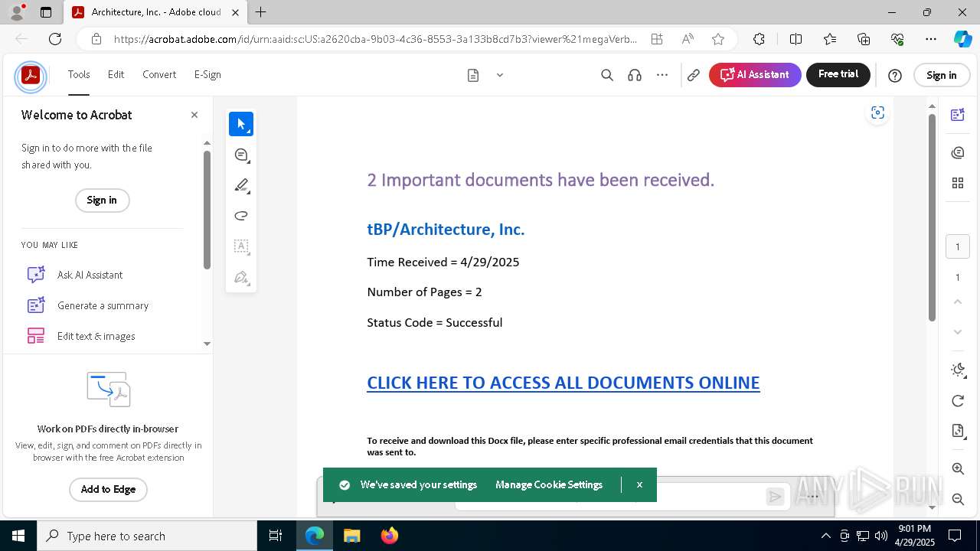Screen dimensions: 980x551
Task: Click the browser address bar URL
Action: pyautogui.click(x=375, y=39)
